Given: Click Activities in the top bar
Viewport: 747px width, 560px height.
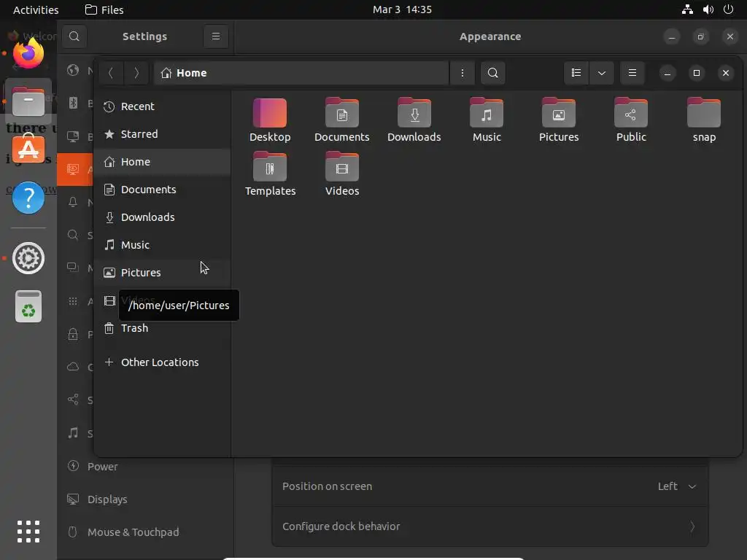Looking at the screenshot, I should (x=36, y=9).
